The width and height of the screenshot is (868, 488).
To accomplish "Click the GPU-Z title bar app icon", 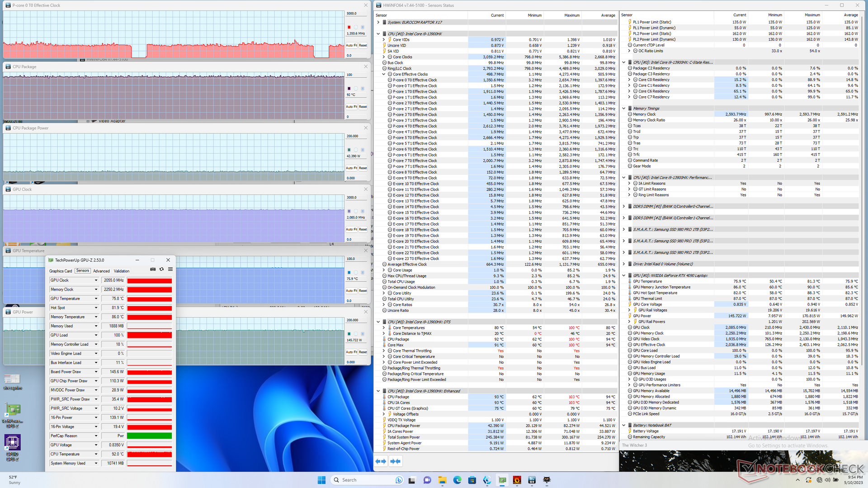I will [x=51, y=260].
